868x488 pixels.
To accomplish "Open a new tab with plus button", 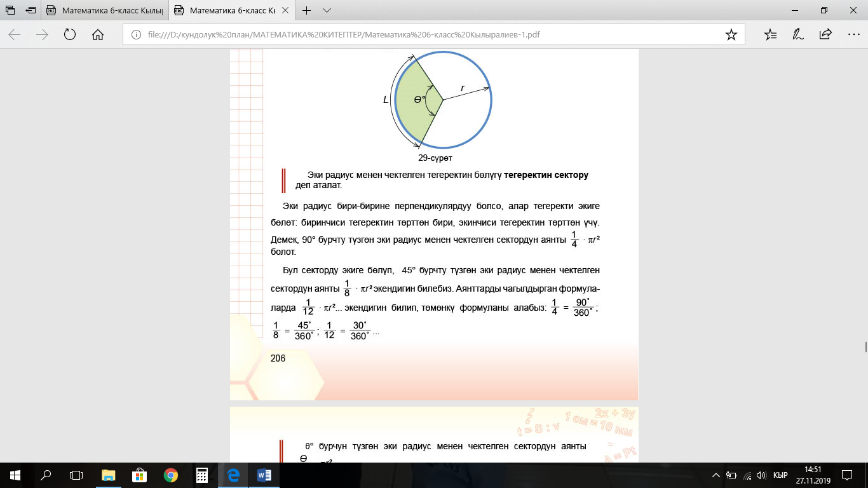I will pyautogui.click(x=306, y=10).
